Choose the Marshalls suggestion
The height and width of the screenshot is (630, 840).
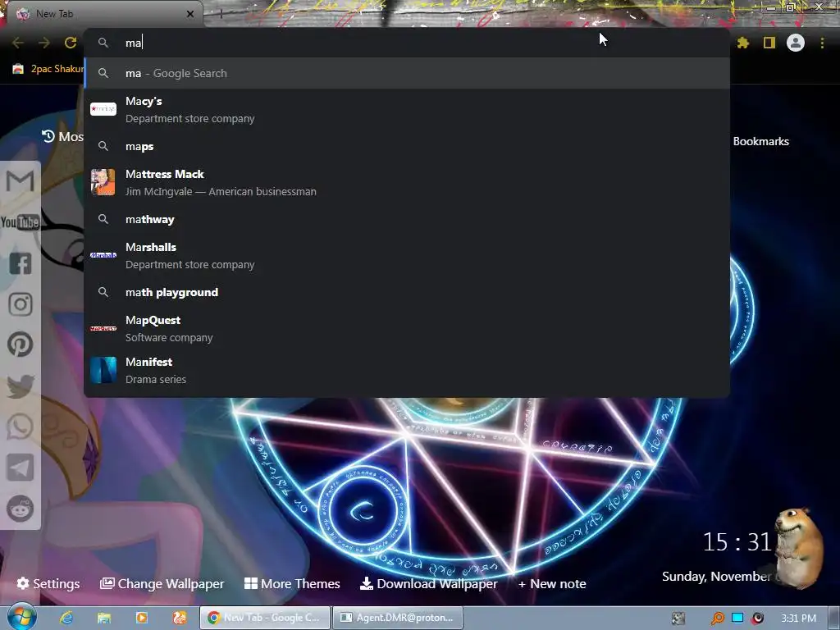pyautogui.click(x=407, y=256)
